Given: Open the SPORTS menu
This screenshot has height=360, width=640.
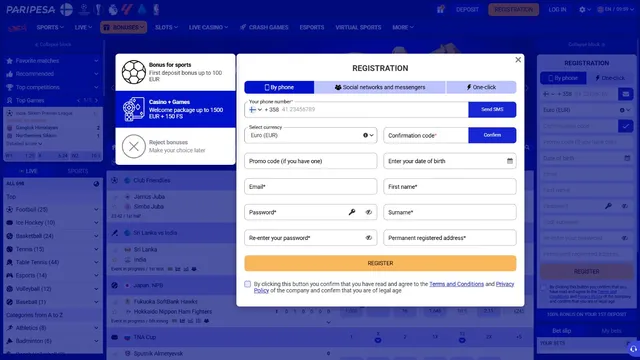Looking at the screenshot, I should tap(50, 27).
